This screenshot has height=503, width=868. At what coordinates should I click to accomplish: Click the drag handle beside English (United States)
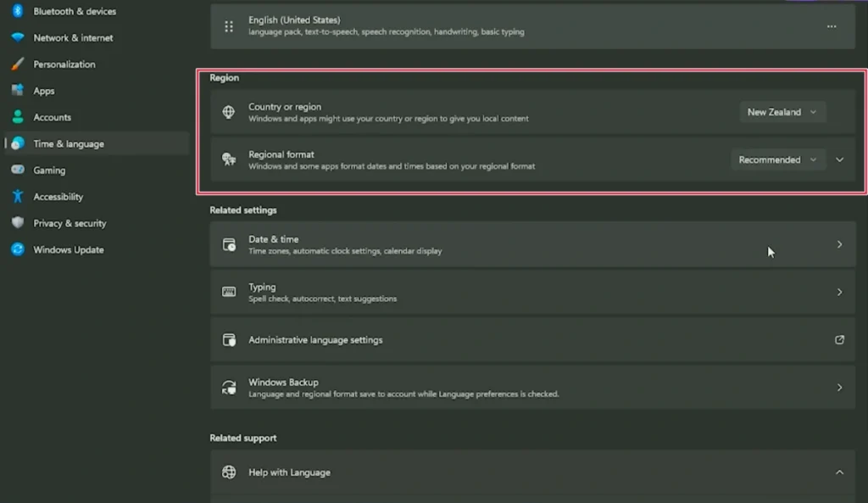coord(229,26)
